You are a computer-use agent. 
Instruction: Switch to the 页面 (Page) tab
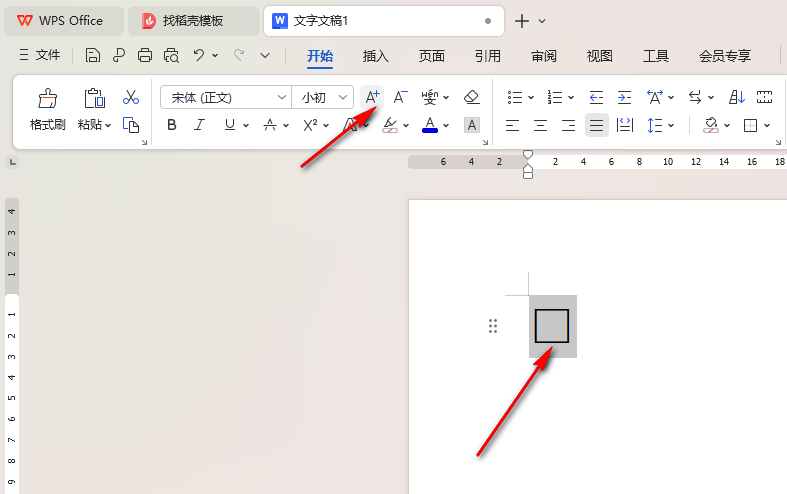point(432,56)
